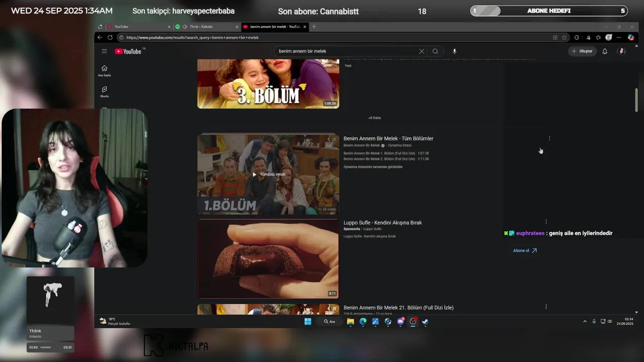Open Benim Annem Bir Melek - Tüm Bölümler title
This screenshot has width=644, height=362.
388,139
